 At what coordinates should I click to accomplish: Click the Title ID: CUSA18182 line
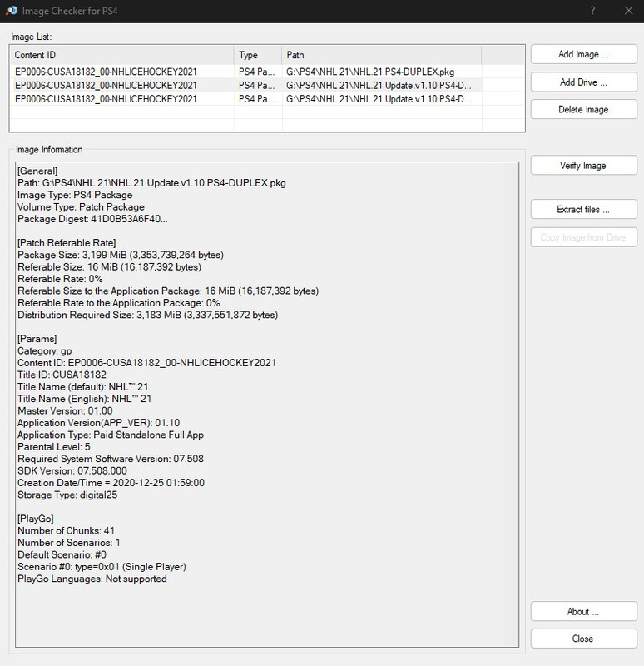pos(62,375)
